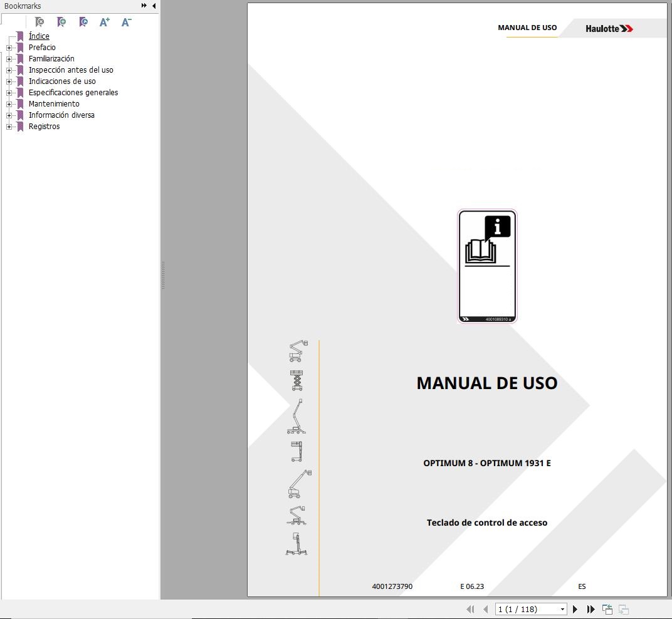
Task: Click the page number input field
Action: 527,608
